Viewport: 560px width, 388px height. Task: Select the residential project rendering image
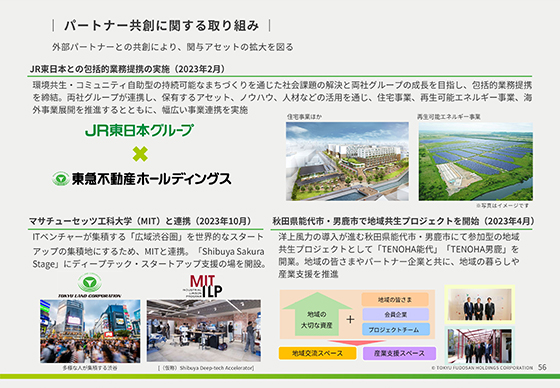pyautogui.click(x=347, y=161)
